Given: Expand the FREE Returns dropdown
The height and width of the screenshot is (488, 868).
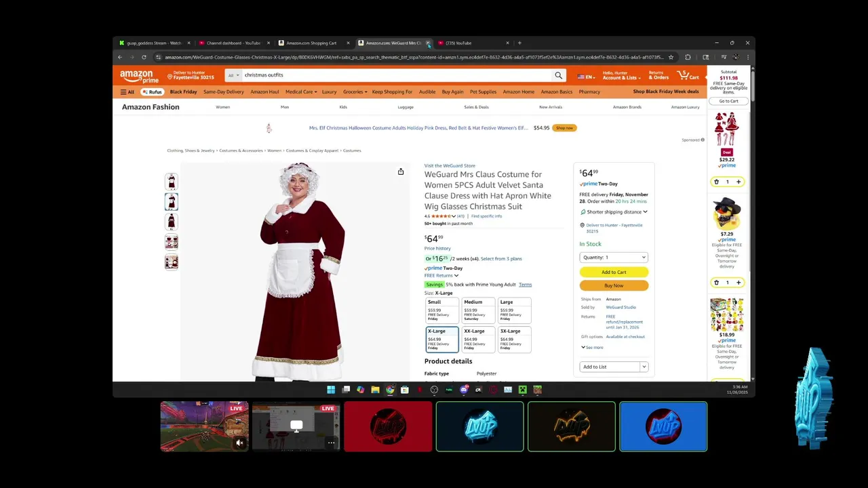Looking at the screenshot, I should pyautogui.click(x=441, y=276).
